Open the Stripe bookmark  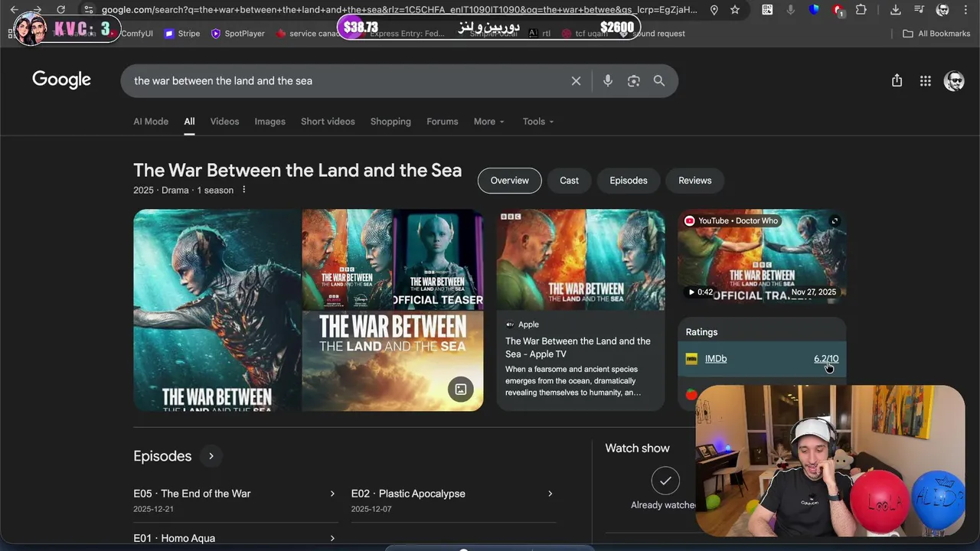click(x=182, y=34)
